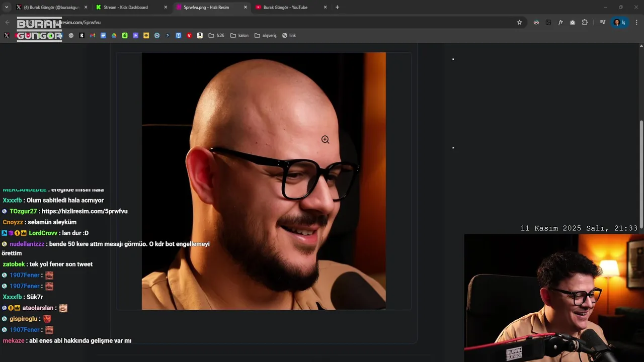Go back with the browser back arrow

7,22
